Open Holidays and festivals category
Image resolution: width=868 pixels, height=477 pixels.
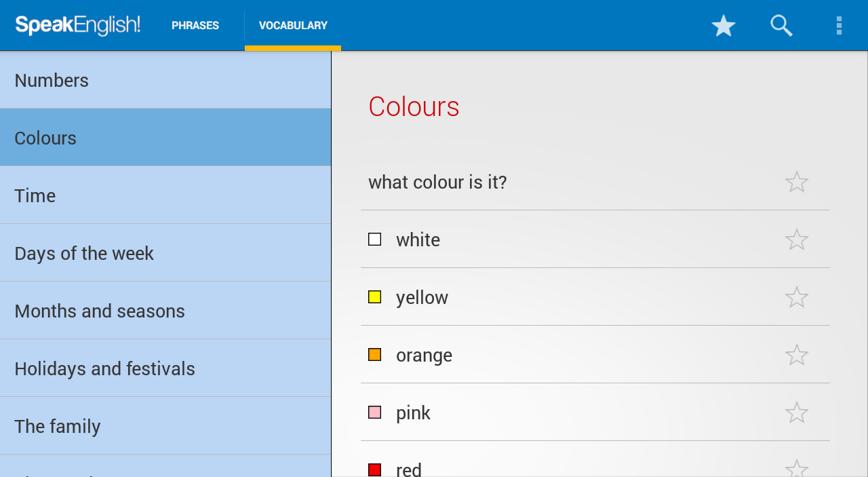click(x=165, y=368)
